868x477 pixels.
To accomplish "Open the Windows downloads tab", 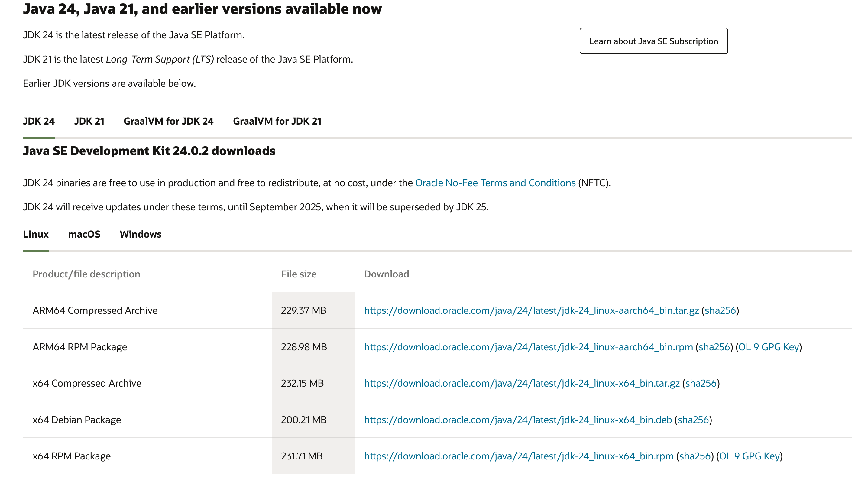I will (x=141, y=234).
